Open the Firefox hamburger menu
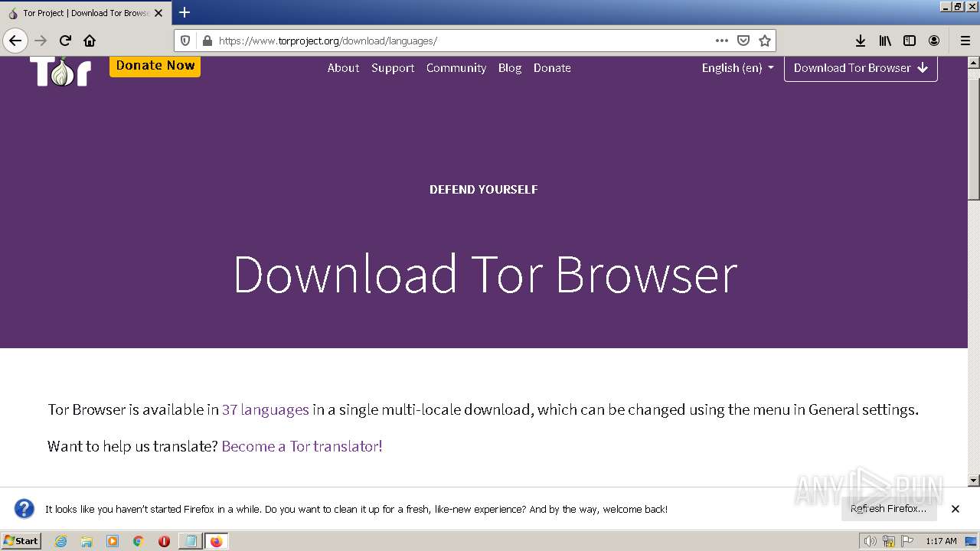The image size is (980, 551). click(x=965, y=41)
